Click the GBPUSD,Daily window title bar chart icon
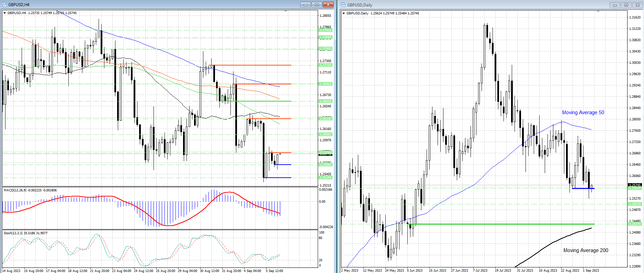The width and height of the screenshot is (644, 273). point(343,5)
